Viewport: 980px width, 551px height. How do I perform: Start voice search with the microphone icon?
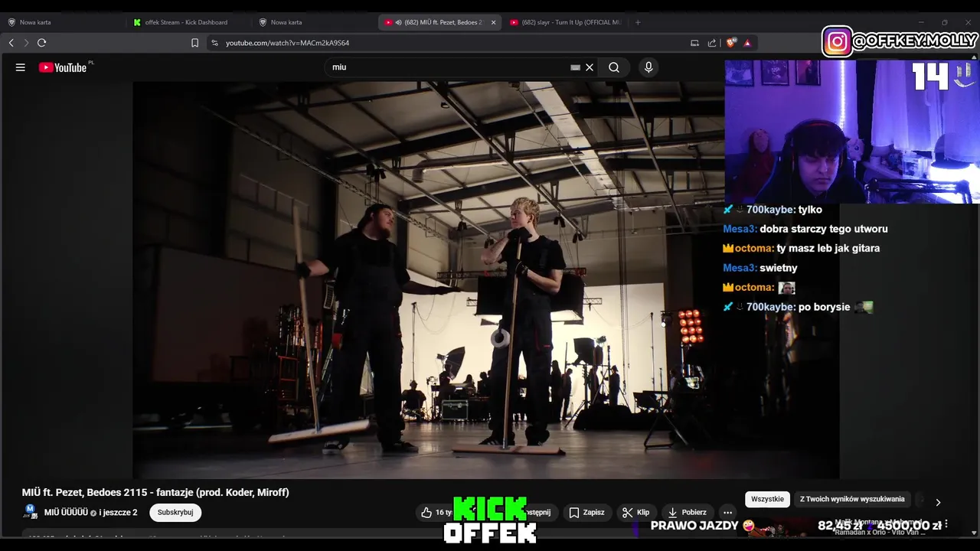coord(648,67)
